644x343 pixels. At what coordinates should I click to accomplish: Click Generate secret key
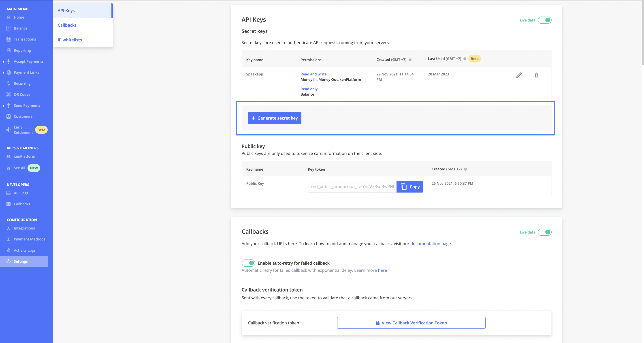pos(275,118)
